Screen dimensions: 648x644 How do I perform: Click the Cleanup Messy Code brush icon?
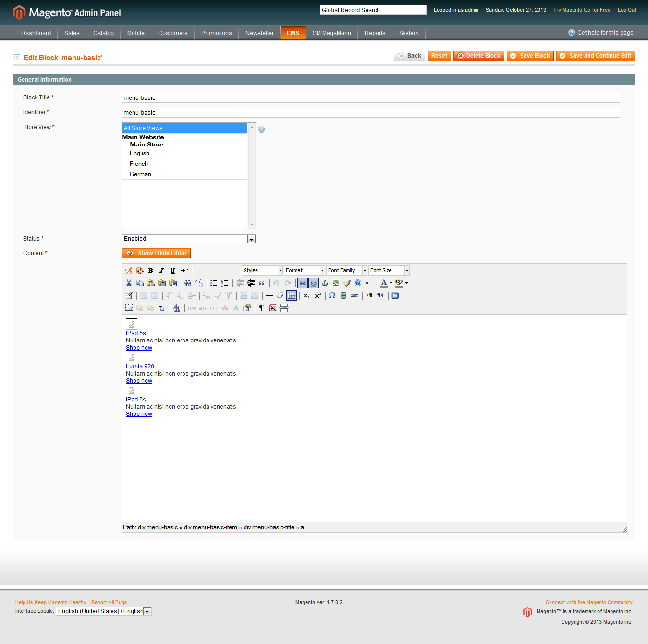point(347,283)
